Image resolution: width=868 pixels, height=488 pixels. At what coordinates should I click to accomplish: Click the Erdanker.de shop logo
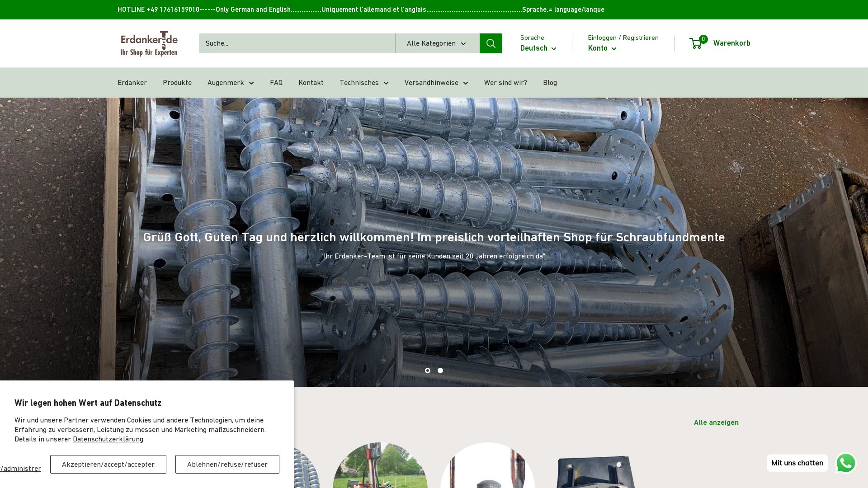(x=149, y=43)
